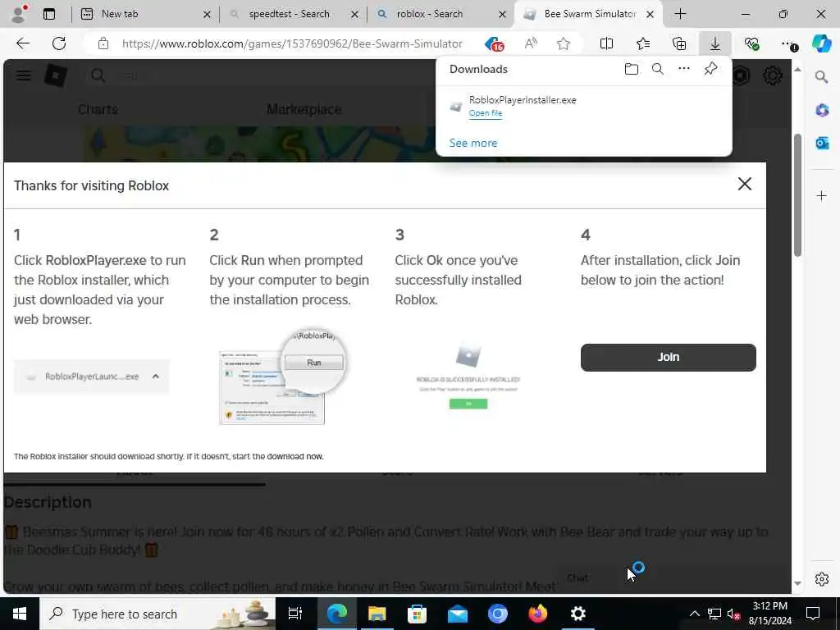Open Browser essentials heart icon
This screenshot has height=630, width=840.
click(x=751, y=43)
